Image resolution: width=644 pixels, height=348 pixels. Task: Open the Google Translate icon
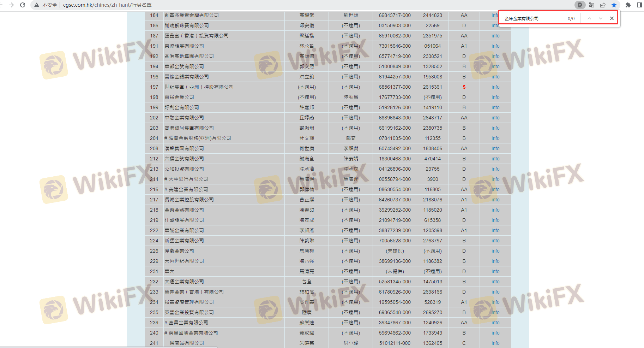point(591,5)
